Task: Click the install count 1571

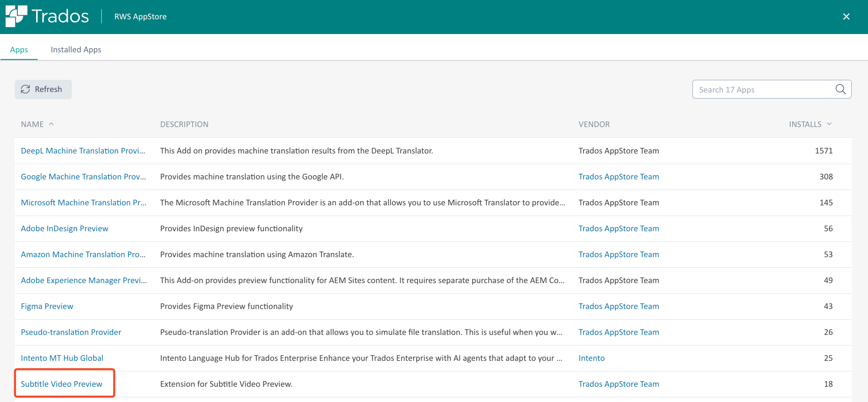Action: pyautogui.click(x=824, y=151)
